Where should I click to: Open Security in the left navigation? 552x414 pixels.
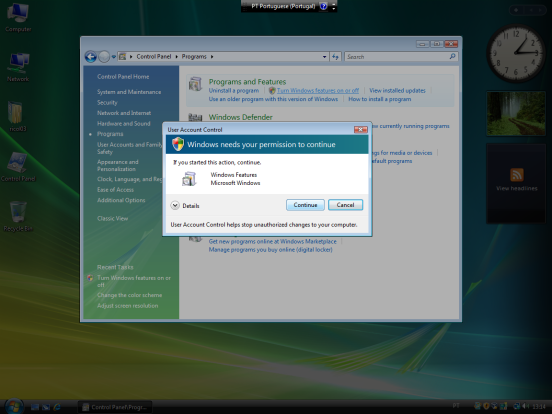tap(107, 102)
